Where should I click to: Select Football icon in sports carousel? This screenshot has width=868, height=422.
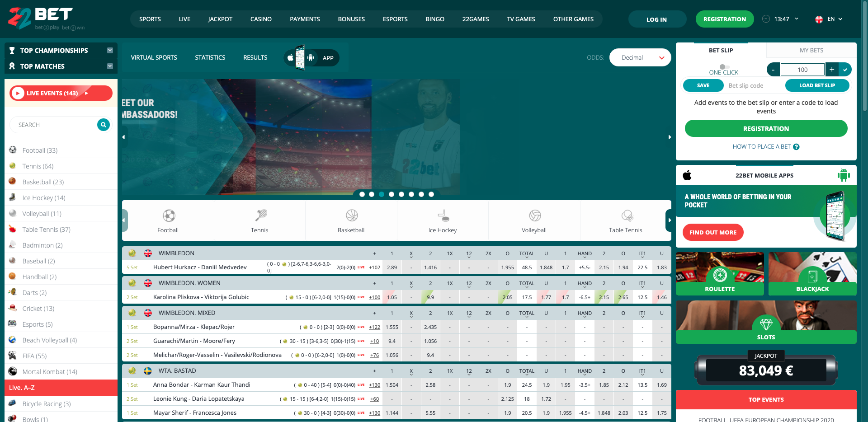point(169,216)
